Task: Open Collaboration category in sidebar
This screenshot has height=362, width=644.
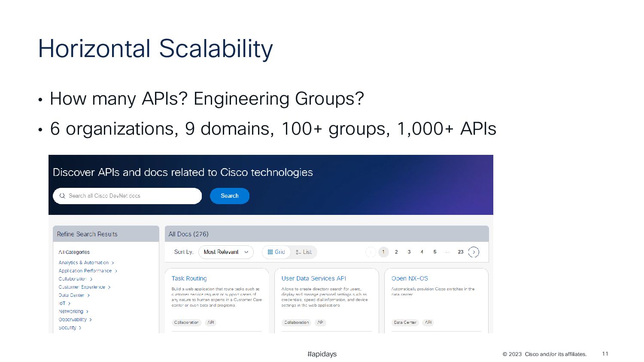Action: pyautogui.click(x=73, y=279)
